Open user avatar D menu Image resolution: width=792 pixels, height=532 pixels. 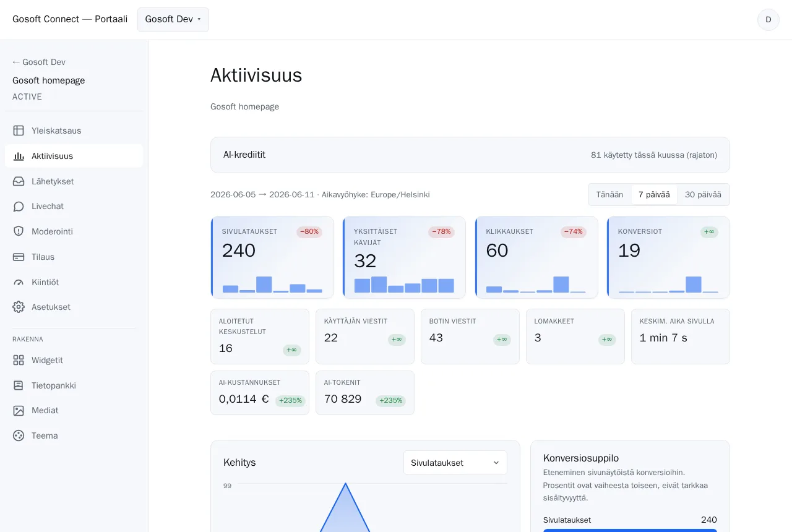[x=768, y=20]
